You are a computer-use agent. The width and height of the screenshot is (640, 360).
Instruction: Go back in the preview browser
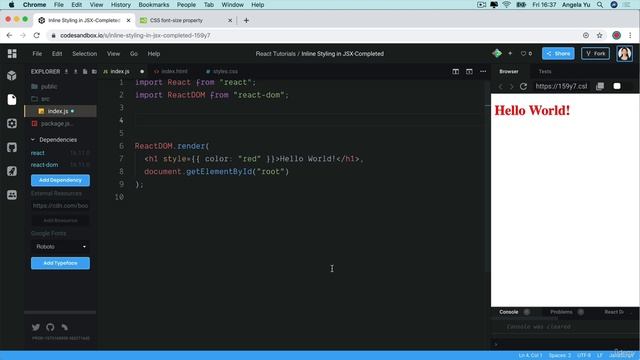point(501,87)
